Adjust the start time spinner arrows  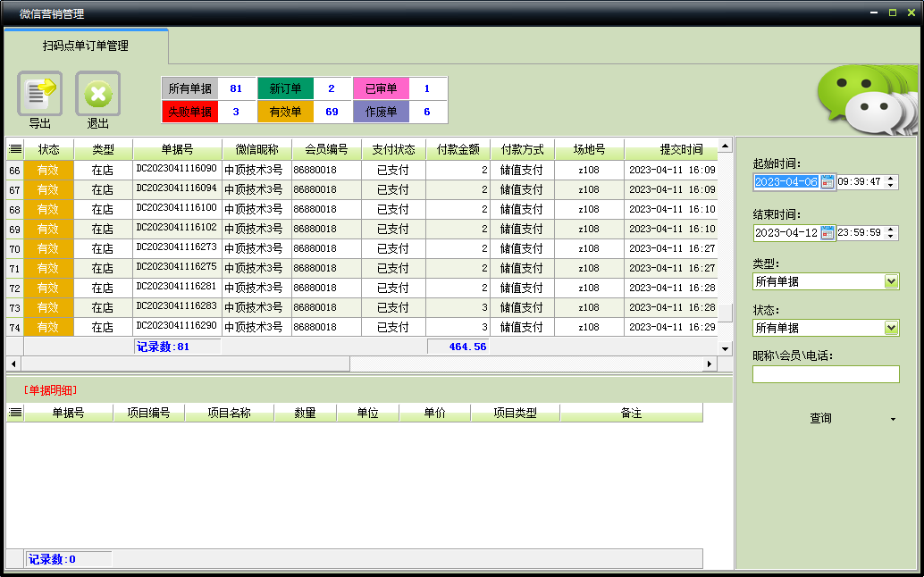click(x=892, y=182)
